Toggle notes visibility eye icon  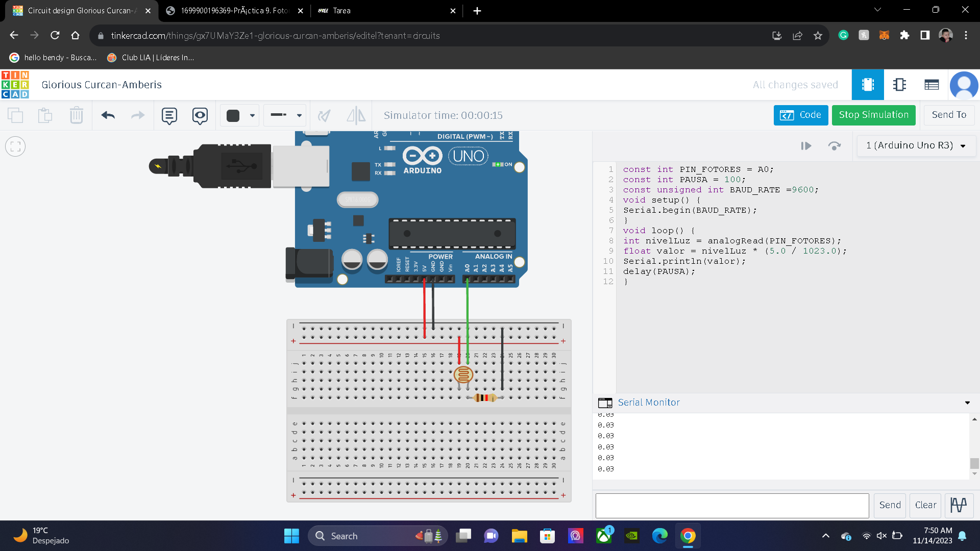200,116
